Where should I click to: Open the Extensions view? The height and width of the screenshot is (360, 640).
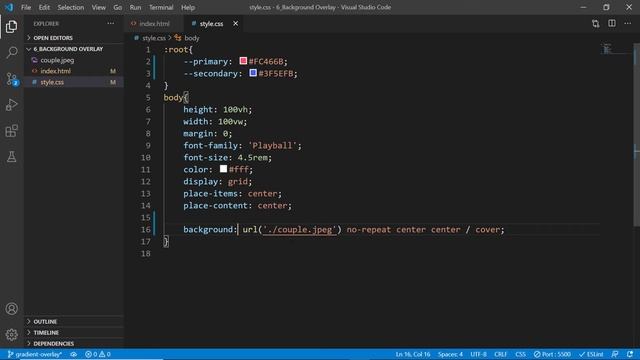(11, 131)
